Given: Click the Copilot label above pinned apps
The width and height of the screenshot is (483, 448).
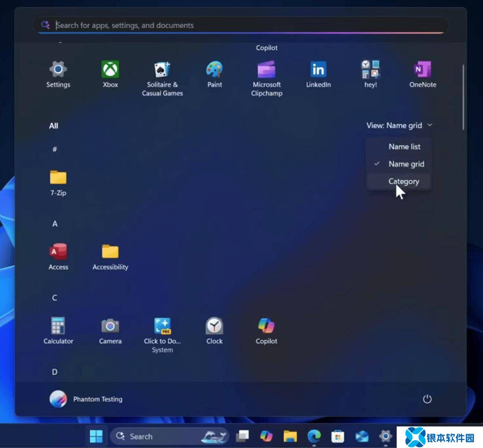Looking at the screenshot, I should (x=266, y=48).
